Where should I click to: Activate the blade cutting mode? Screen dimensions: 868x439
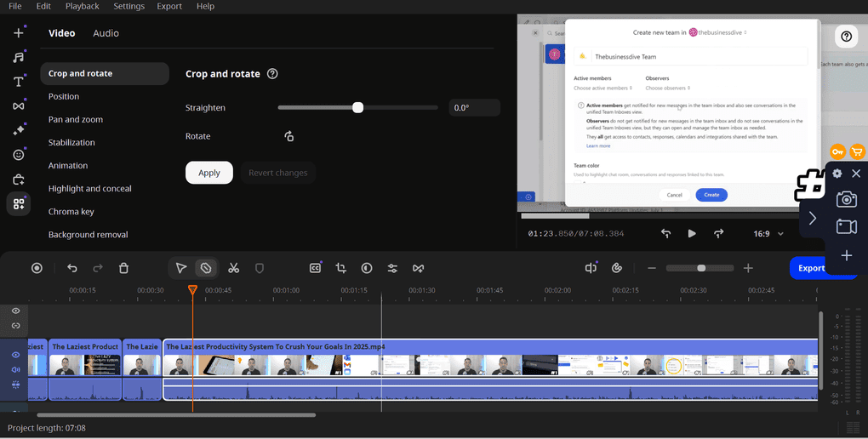pos(206,268)
